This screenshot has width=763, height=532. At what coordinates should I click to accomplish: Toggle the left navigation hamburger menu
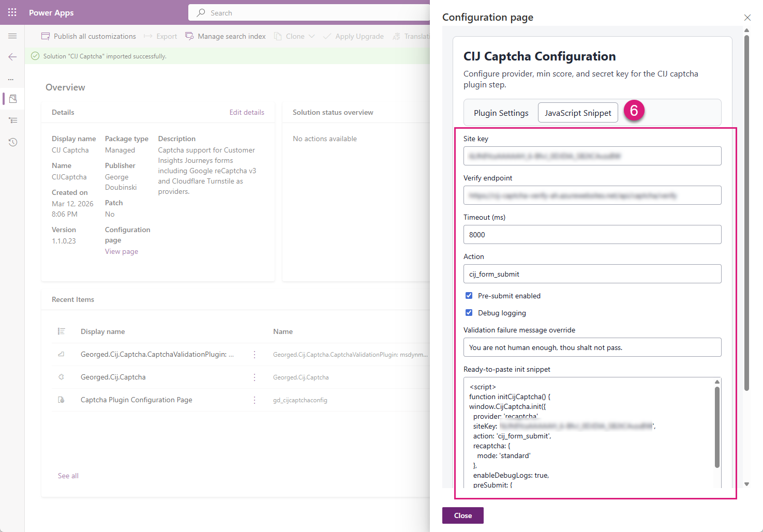(x=12, y=36)
